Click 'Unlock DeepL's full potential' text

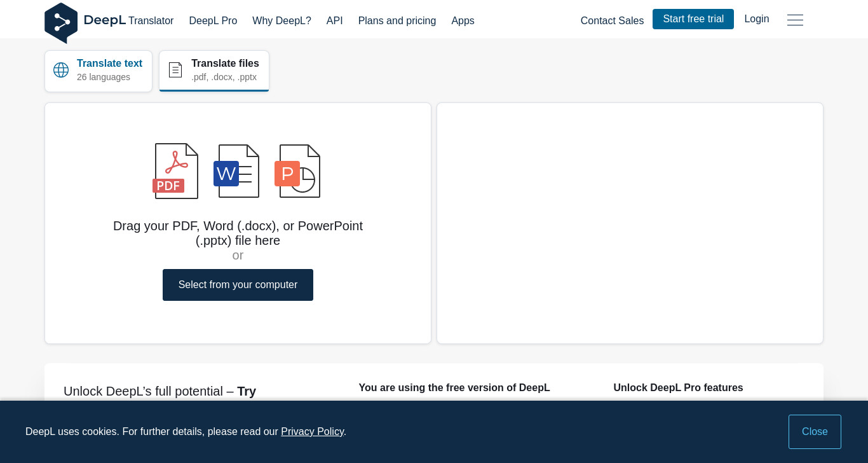[159, 392]
